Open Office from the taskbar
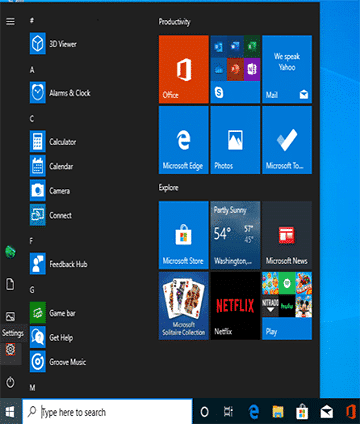The height and width of the screenshot is (424, 360). [351, 412]
